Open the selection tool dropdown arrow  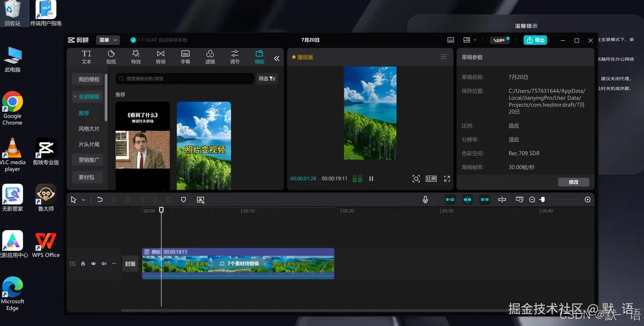click(84, 200)
